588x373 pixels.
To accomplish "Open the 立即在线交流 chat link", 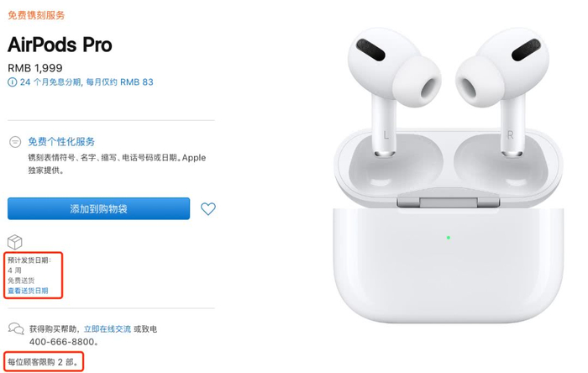I will 108,329.
